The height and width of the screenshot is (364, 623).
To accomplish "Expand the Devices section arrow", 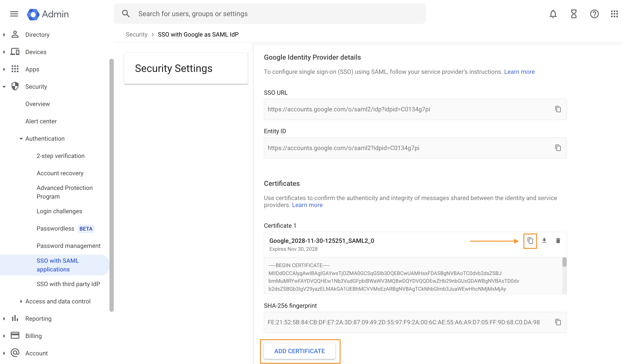I will [x=4, y=52].
